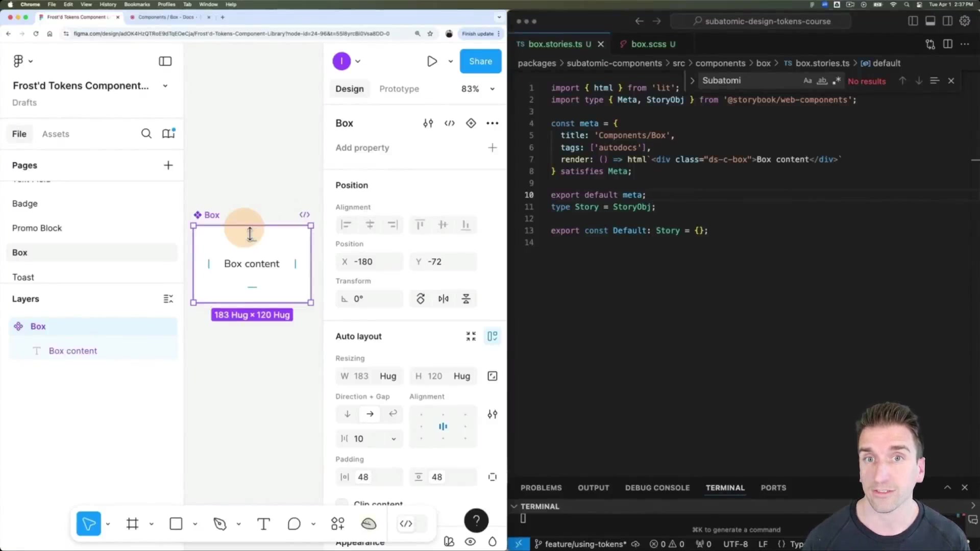980x551 pixels.
Task: Flip vertical transform icon
Action: tap(466, 299)
